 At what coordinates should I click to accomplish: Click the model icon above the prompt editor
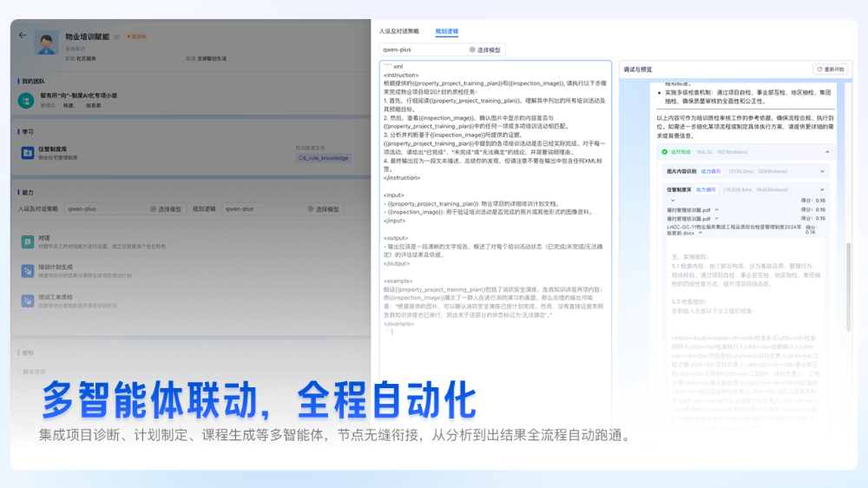click(472, 49)
